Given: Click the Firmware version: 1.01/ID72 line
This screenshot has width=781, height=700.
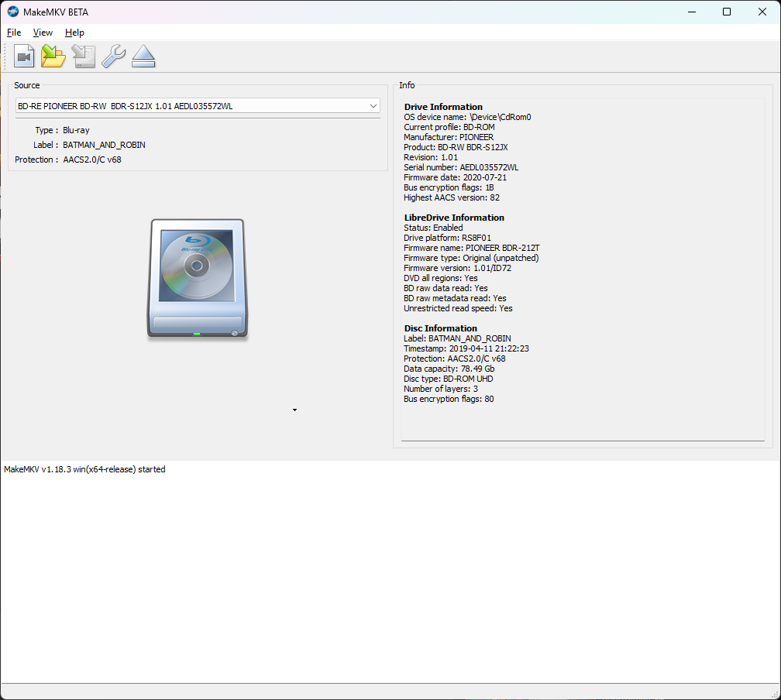Looking at the screenshot, I should click(x=458, y=268).
